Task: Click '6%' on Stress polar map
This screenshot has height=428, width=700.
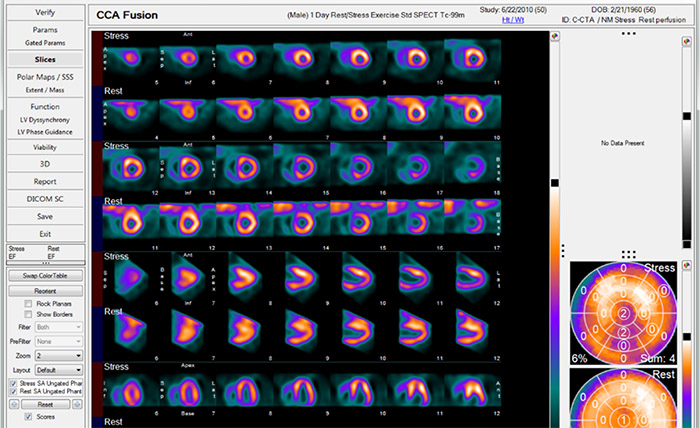Action: [x=579, y=358]
